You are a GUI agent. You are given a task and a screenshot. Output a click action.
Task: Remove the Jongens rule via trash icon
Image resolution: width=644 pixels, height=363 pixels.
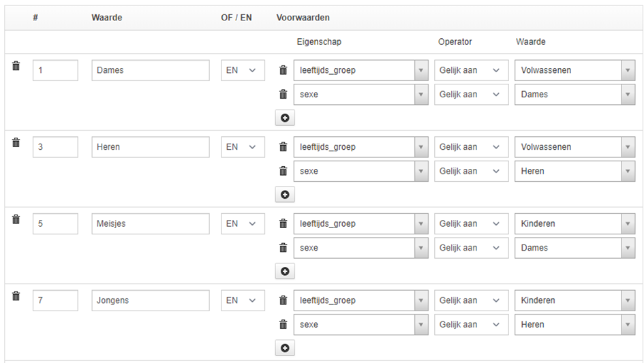click(16, 296)
